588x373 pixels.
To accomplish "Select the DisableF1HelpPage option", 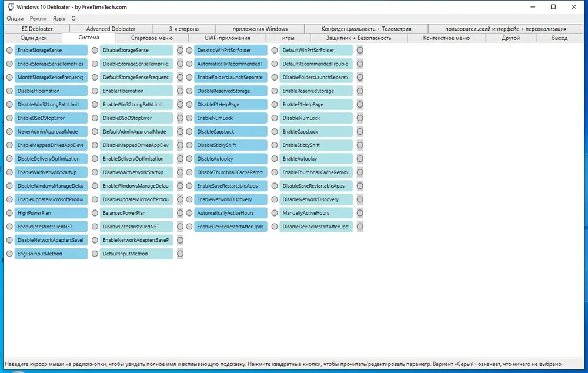I will [x=189, y=104].
